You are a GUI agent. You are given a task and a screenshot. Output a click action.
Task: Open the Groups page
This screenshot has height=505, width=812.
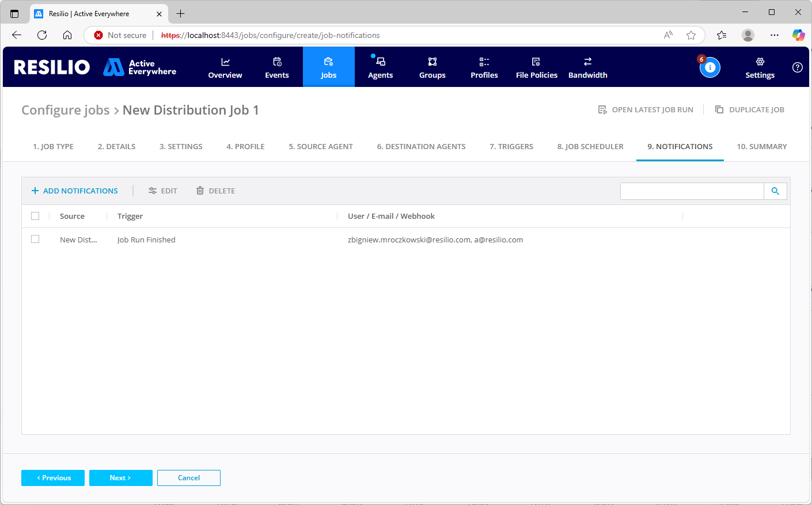tap(432, 67)
